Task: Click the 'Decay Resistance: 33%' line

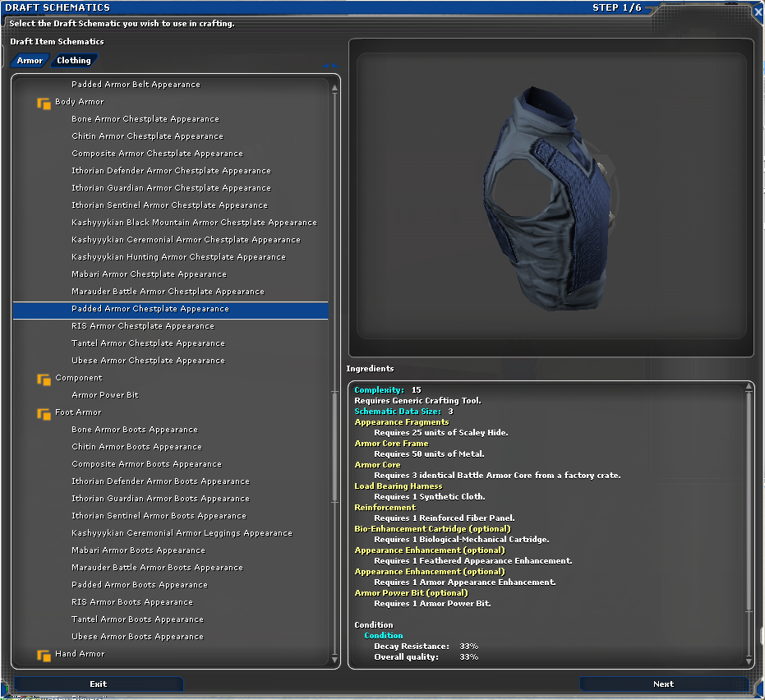Action: pyautogui.click(x=426, y=647)
